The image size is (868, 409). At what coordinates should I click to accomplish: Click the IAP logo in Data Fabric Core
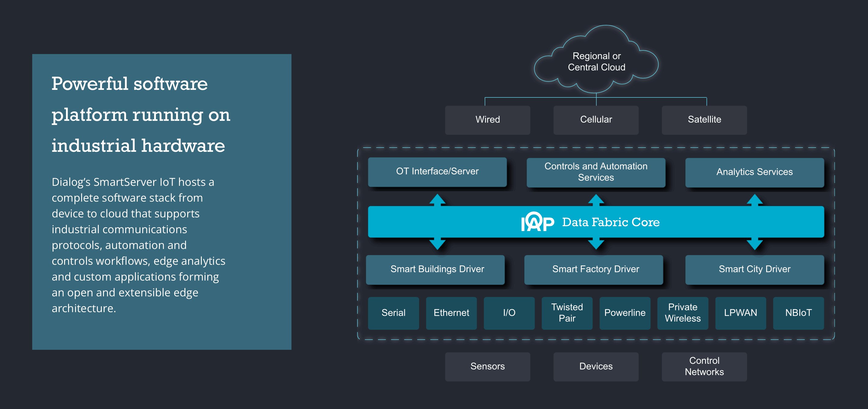coord(537,222)
